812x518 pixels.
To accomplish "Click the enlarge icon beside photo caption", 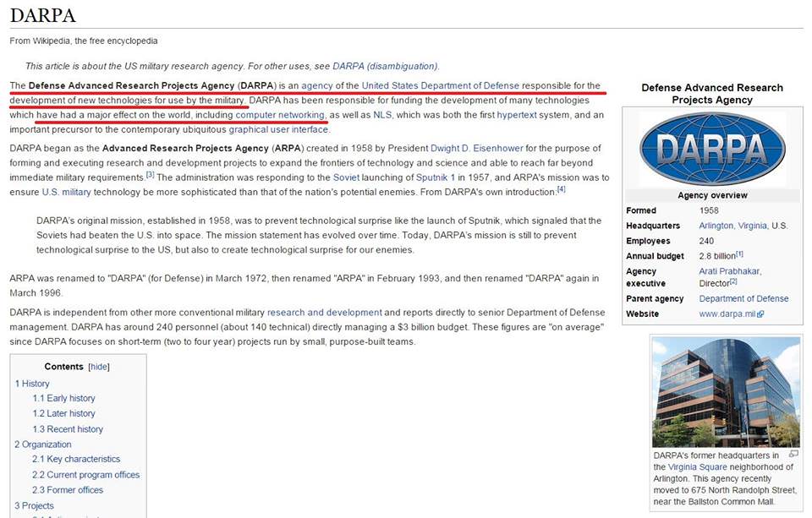I will 793,454.
